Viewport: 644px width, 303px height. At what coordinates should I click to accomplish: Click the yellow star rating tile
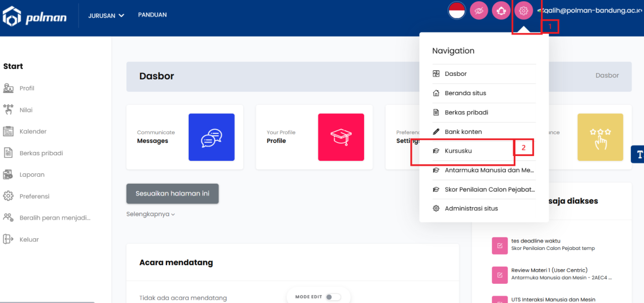click(x=600, y=137)
